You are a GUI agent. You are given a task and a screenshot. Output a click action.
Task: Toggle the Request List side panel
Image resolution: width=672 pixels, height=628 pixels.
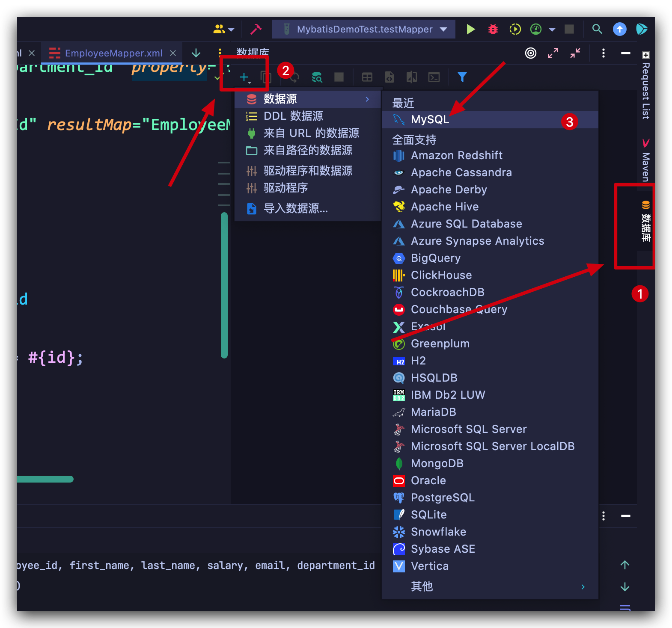(645, 86)
